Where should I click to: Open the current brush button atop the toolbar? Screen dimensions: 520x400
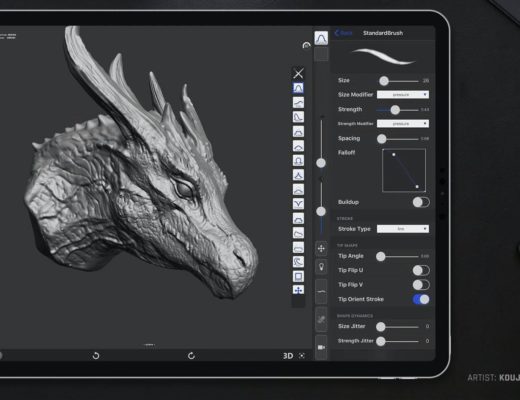321,38
